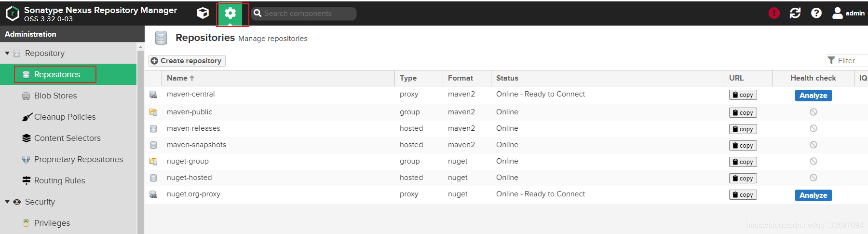Click the nuget.org-proxy repository icon
The width and height of the screenshot is (868, 234).
click(153, 194)
